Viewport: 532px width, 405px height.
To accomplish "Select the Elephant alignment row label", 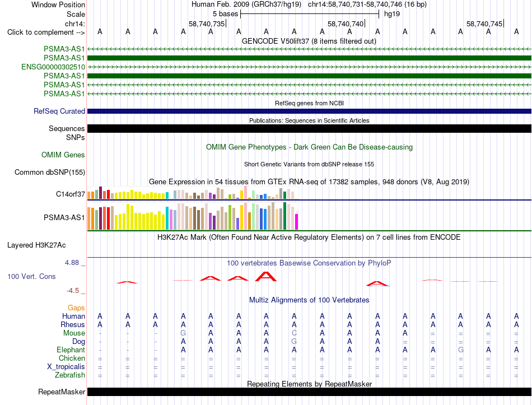I will (71, 350).
